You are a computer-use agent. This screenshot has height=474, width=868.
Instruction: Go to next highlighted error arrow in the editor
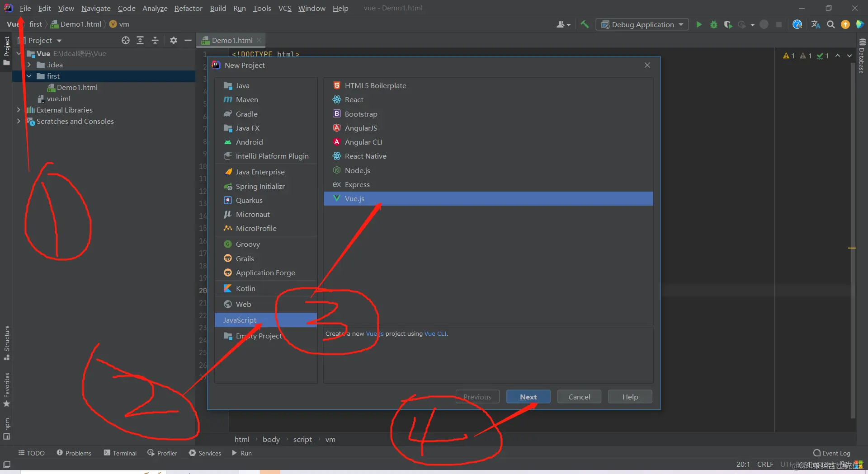point(849,56)
